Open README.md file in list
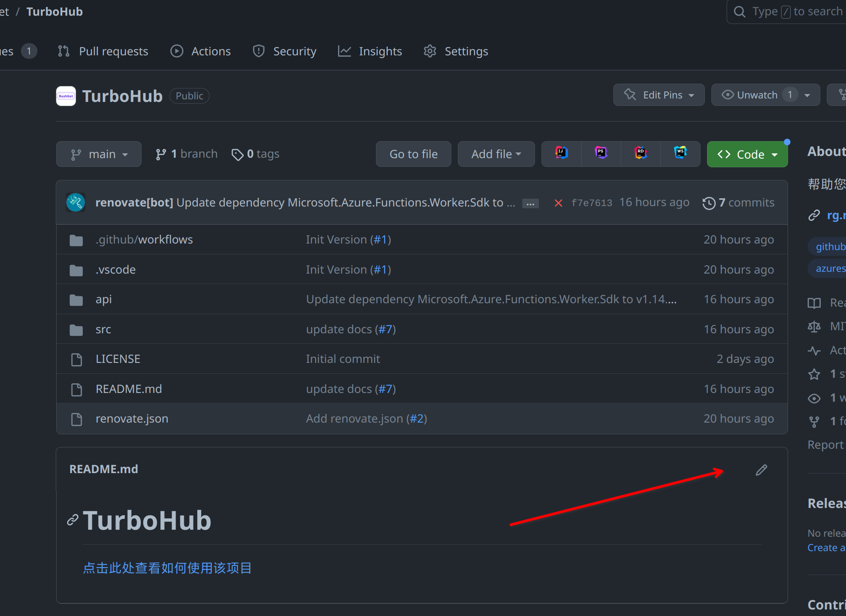Viewport: 846px width, 616px height. [129, 389]
